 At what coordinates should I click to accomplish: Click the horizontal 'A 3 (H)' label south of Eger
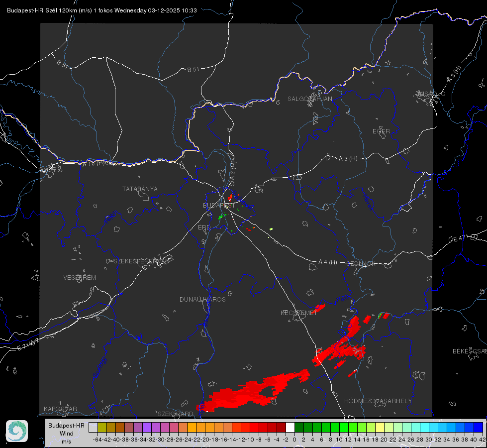[x=348, y=159]
